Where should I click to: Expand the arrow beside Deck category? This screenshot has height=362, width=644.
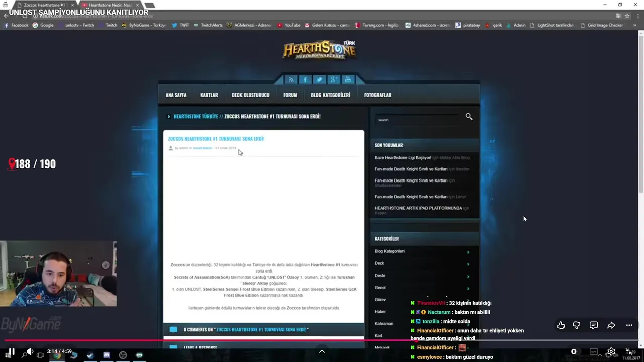click(468, 264)
